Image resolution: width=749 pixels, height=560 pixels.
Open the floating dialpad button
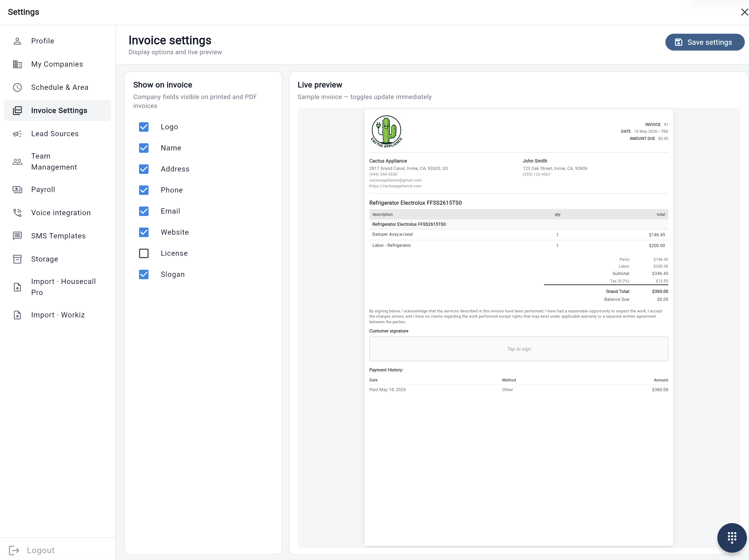[x=732, y=538]
